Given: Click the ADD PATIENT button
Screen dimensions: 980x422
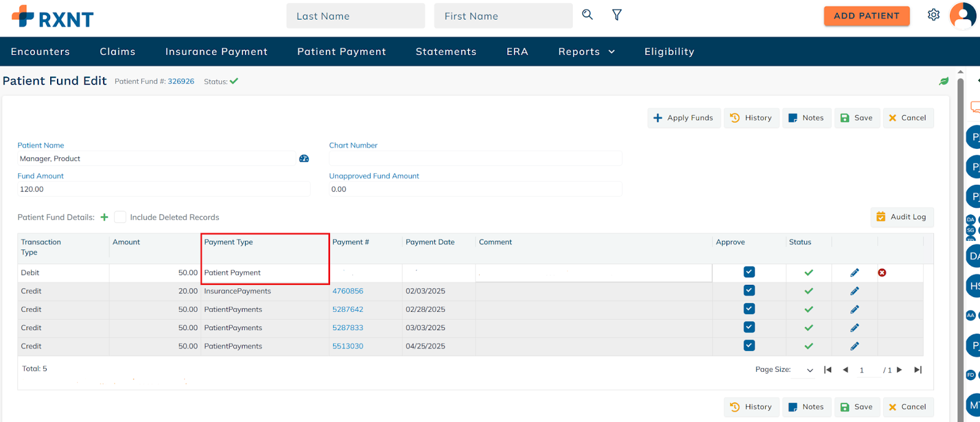Looking at the screenshot, I should (x=866, y=16).
